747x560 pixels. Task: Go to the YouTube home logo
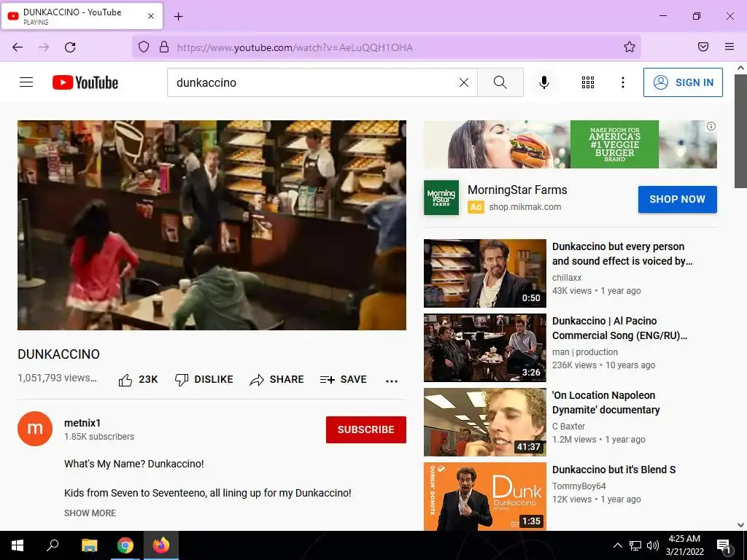pos(85,82)
